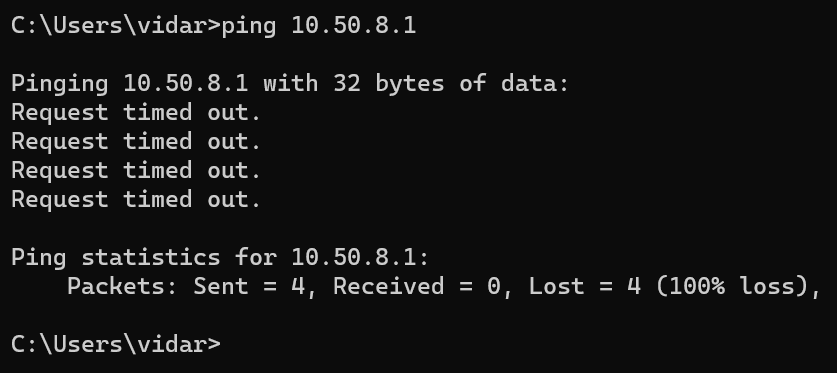Click the (100% loss) text

pos(731,287)
